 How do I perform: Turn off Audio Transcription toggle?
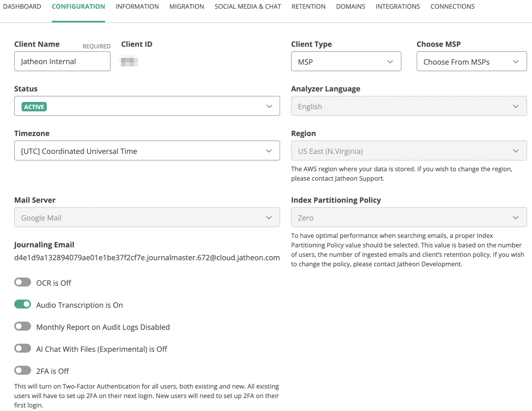(x=22, y=304)
